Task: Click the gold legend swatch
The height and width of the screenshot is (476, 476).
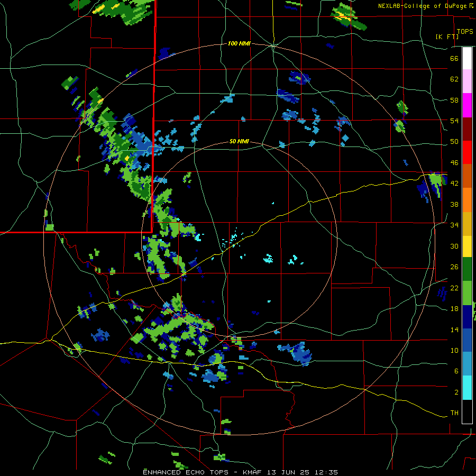Action: [x=467, y=224]
